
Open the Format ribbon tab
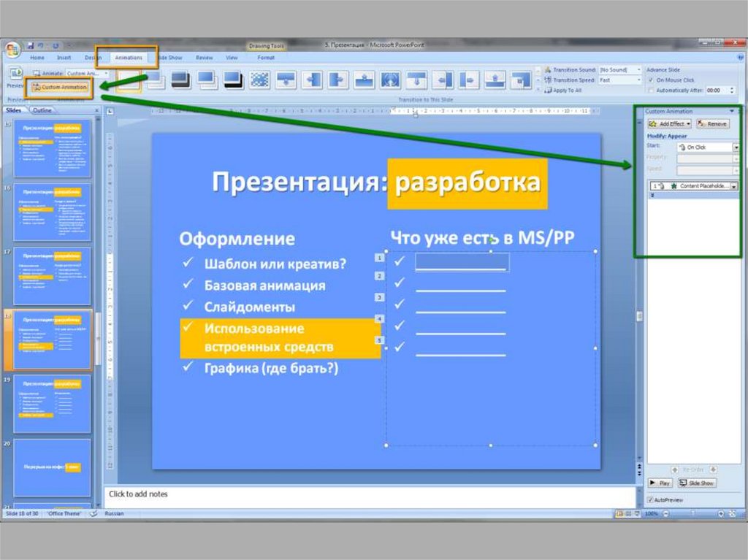[x=266, y=58]
